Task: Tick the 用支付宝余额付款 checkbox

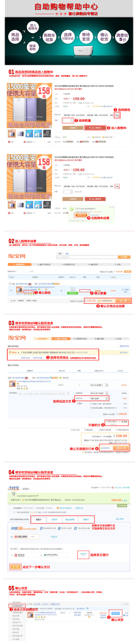Action: [x=15, y=512]
